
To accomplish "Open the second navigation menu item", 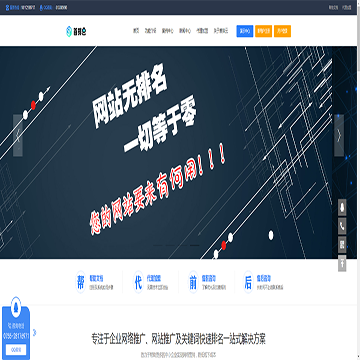I will click(x=150, y=31).
